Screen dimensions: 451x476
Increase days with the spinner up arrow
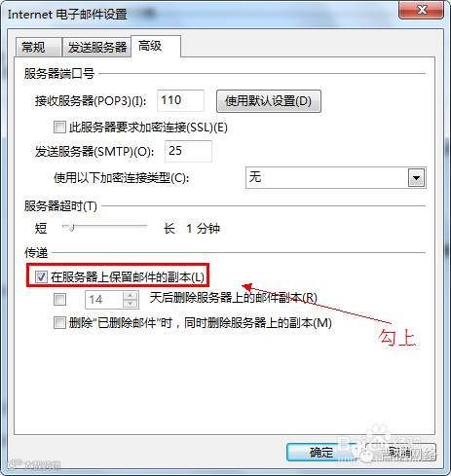point(131,295)
